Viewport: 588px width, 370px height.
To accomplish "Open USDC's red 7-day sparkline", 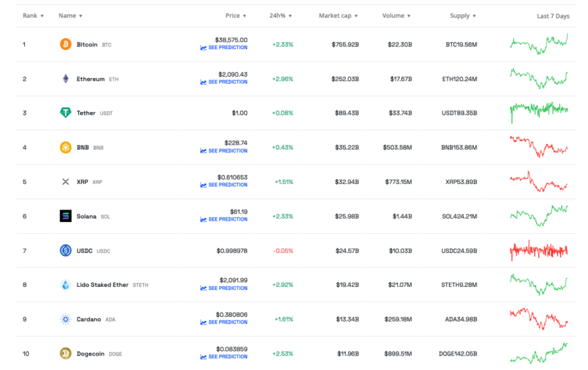I will (x=539, y=250).
